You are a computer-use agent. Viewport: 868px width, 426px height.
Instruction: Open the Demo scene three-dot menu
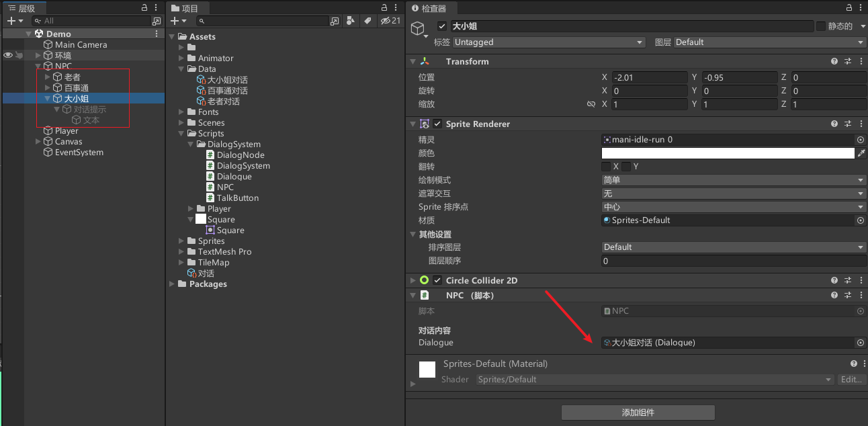click(157, 34)
